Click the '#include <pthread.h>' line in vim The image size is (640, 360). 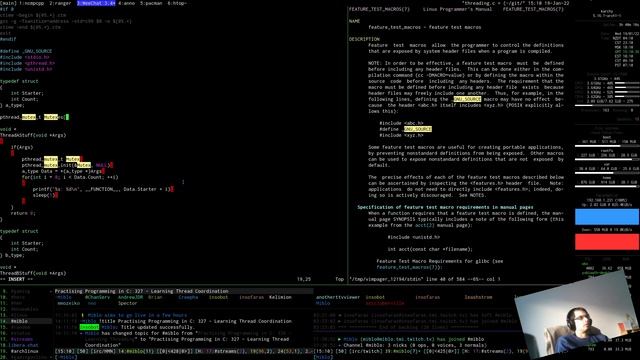coord(27,63)
